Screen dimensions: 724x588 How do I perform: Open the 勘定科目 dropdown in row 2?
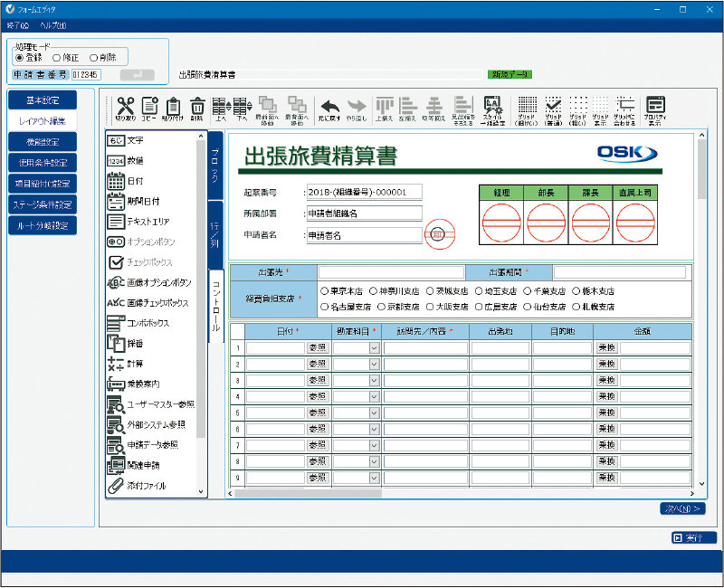(374, 365)
